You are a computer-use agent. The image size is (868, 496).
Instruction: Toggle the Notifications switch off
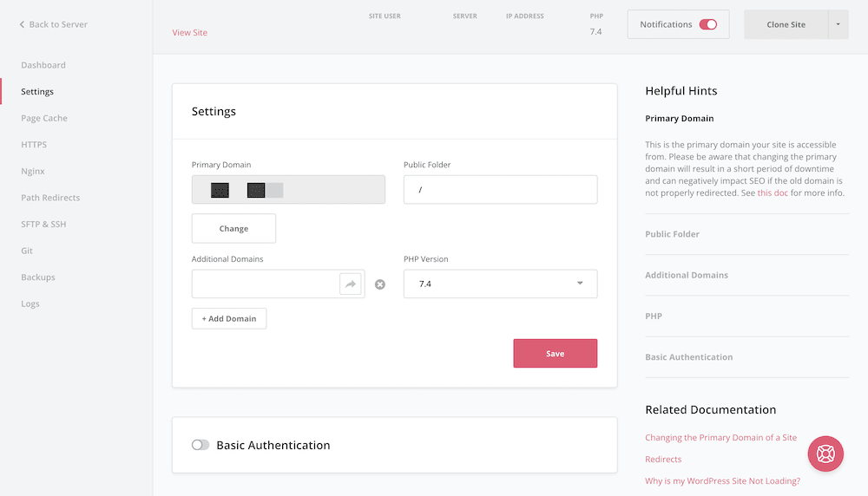coord(708,24)
